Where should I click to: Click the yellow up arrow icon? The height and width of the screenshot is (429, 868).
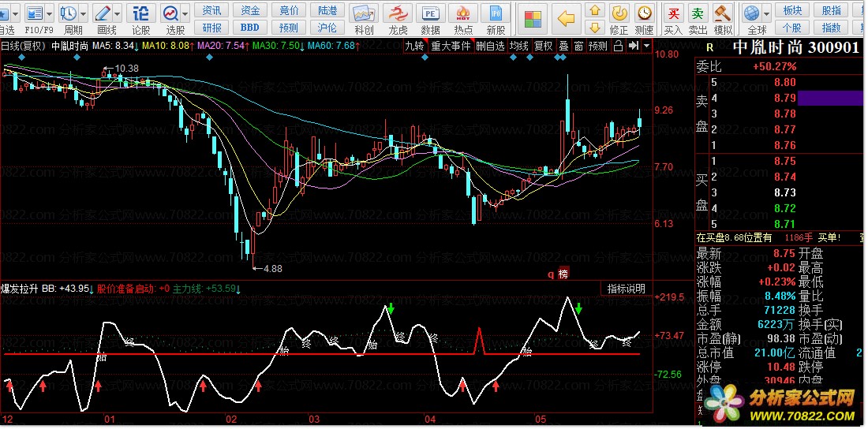595,10
